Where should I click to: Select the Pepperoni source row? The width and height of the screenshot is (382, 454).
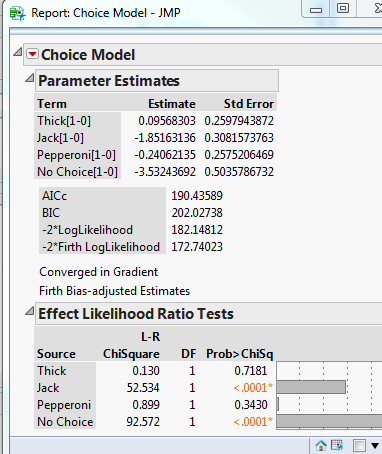155,405
